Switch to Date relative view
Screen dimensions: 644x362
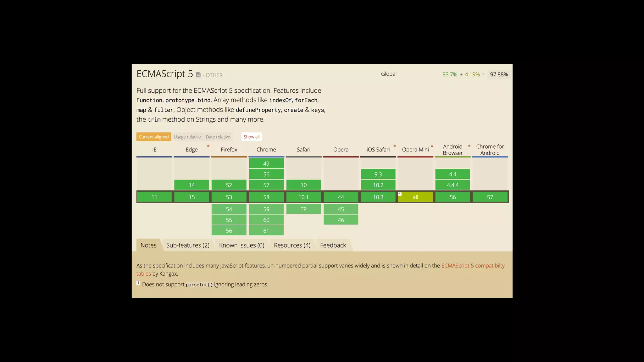click(218, 137)
